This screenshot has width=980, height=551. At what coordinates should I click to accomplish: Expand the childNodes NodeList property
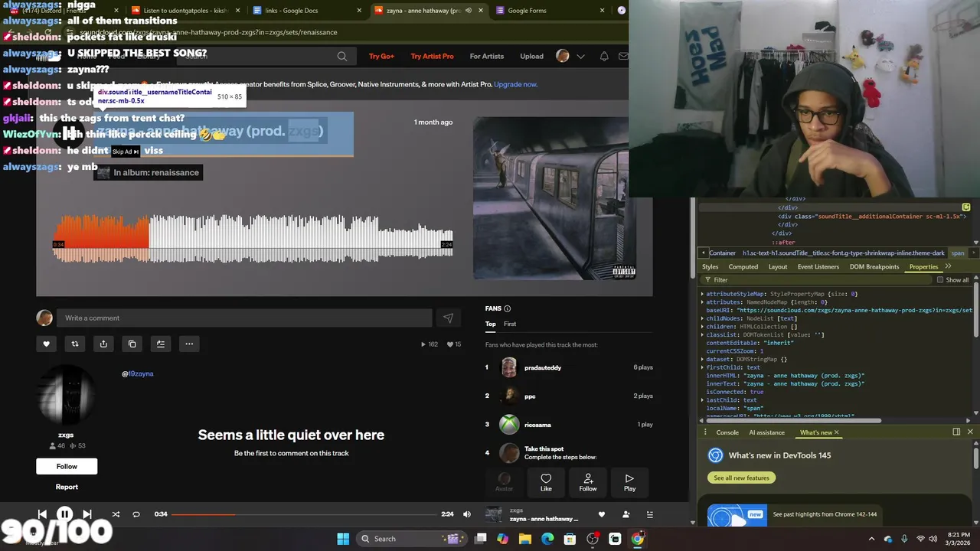[703, 318]
